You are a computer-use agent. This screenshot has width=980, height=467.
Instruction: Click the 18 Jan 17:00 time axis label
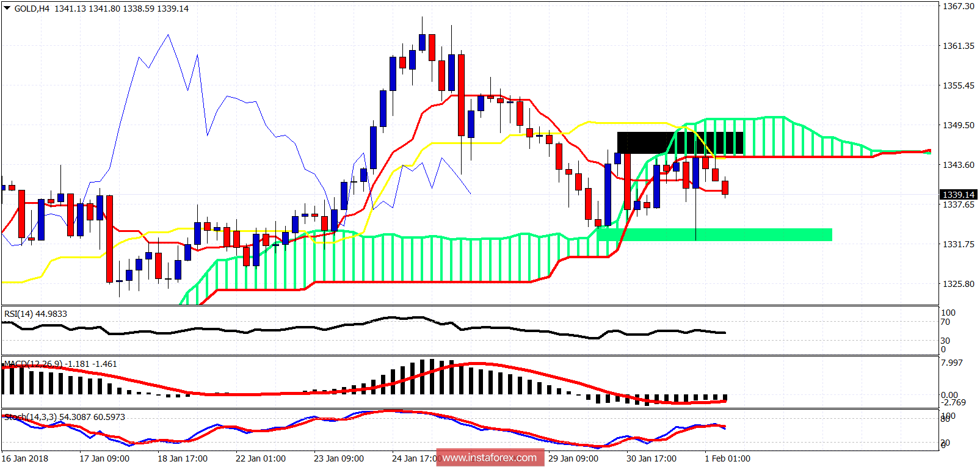point(183,458)
